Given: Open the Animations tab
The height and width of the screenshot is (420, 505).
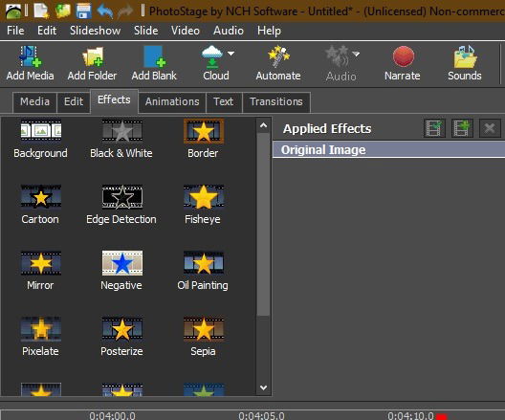Looking at the screenshot, I should coord(172,101).
